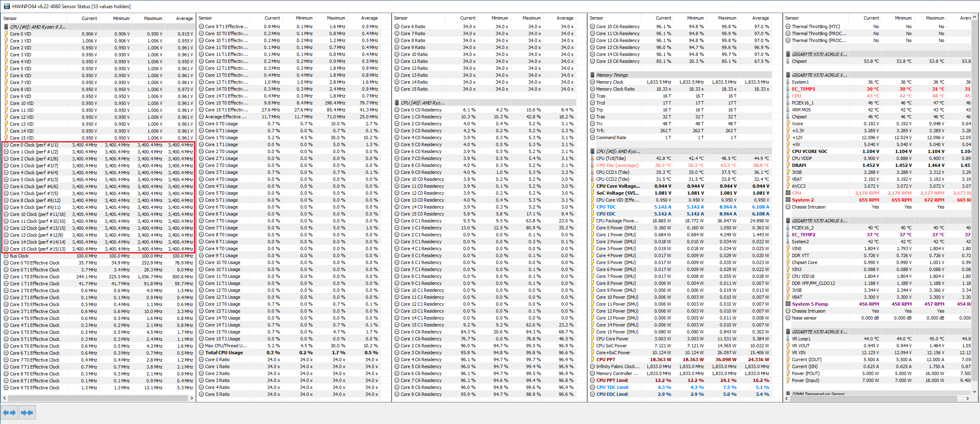Click the thermometer icon beside CPU Die (average)
Image resolution: width=980 pixels, height=424 pixels.
tap(592, 165)
